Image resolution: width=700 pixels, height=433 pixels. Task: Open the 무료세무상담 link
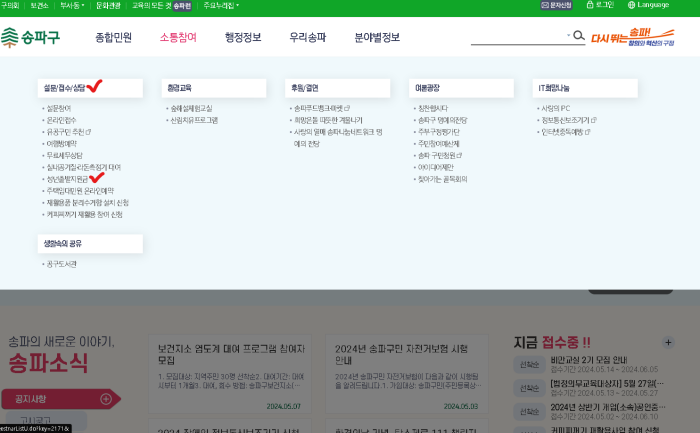pos(65,155)
